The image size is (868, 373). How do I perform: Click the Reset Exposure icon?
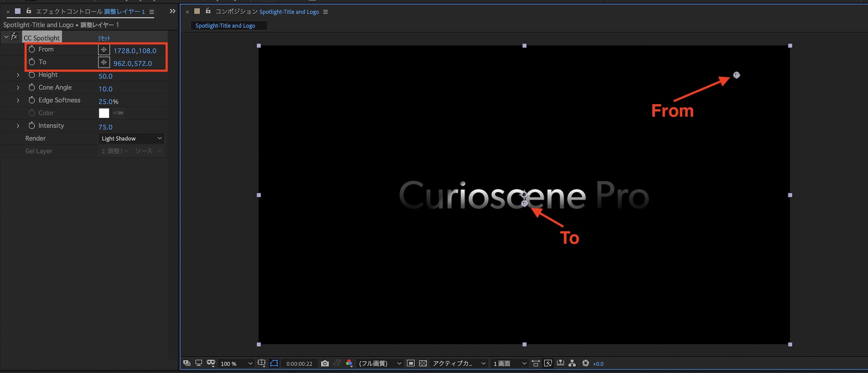(585, 363)
